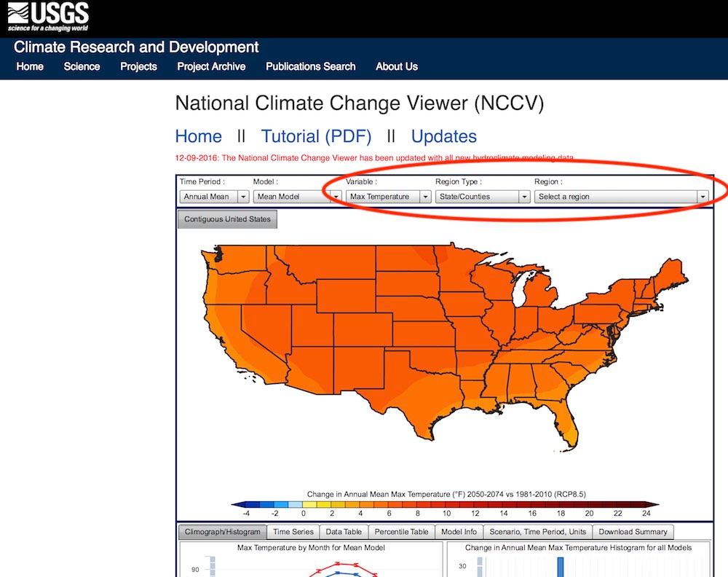Viewport: 728px width, 577px height.
Task: Click the temperature color scale legend bar
Action: click(x=445, y=505)
